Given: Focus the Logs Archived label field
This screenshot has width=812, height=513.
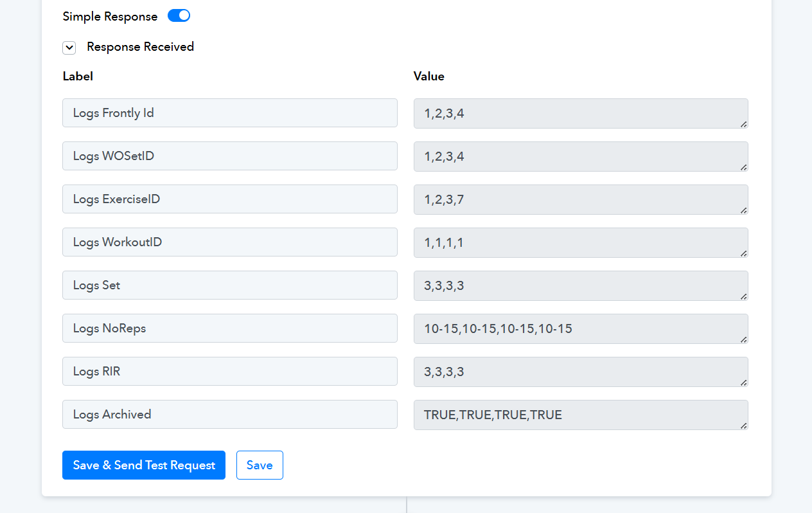Looking at the screenshot, I should [x=229, y=415].
